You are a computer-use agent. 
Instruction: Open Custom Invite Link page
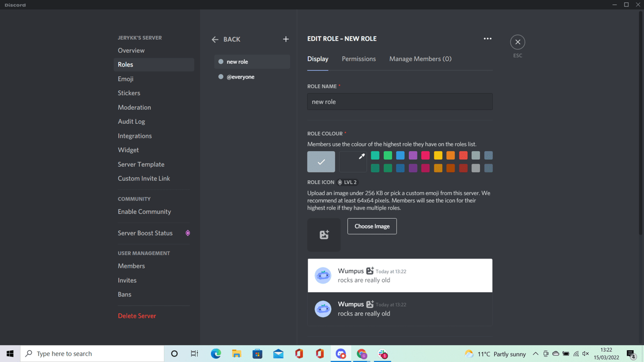pos(154,179)
